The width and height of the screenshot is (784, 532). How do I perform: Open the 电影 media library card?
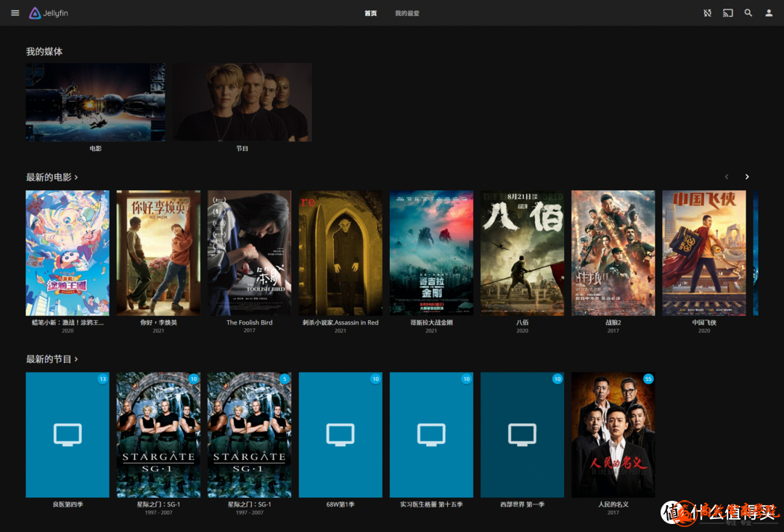click(96, 102)
